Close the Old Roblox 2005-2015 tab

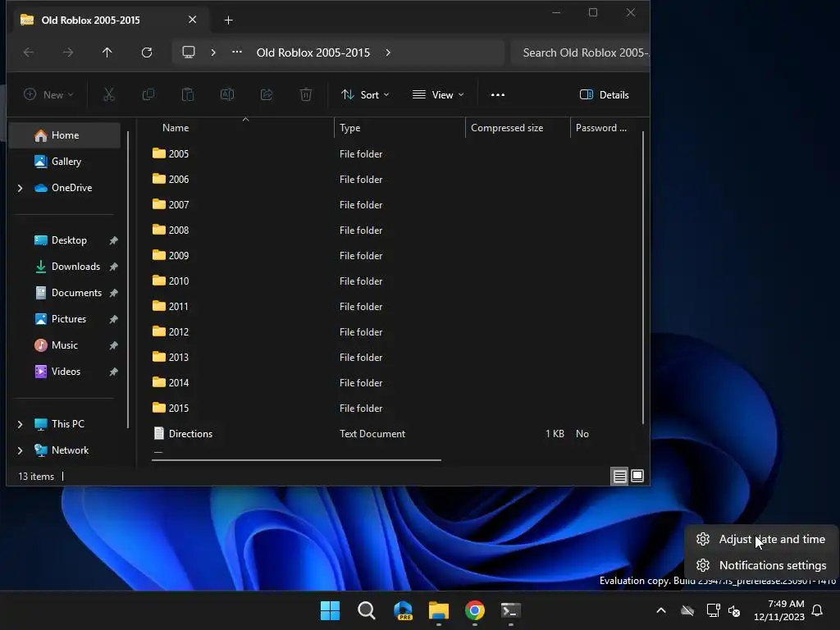192,20
